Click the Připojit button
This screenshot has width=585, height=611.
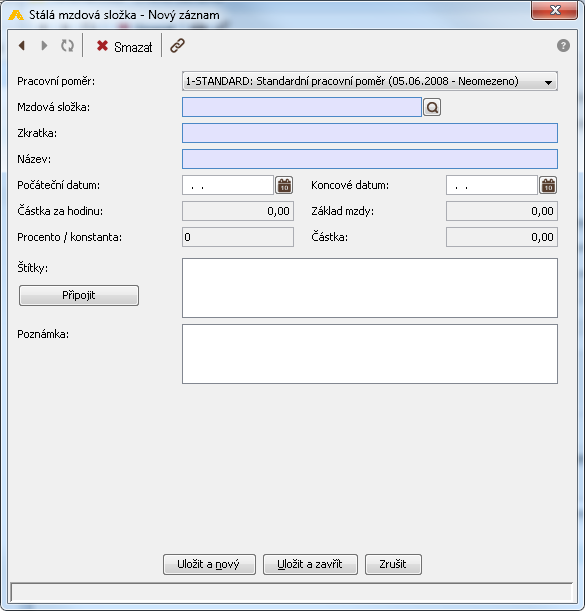coord(79,295)
